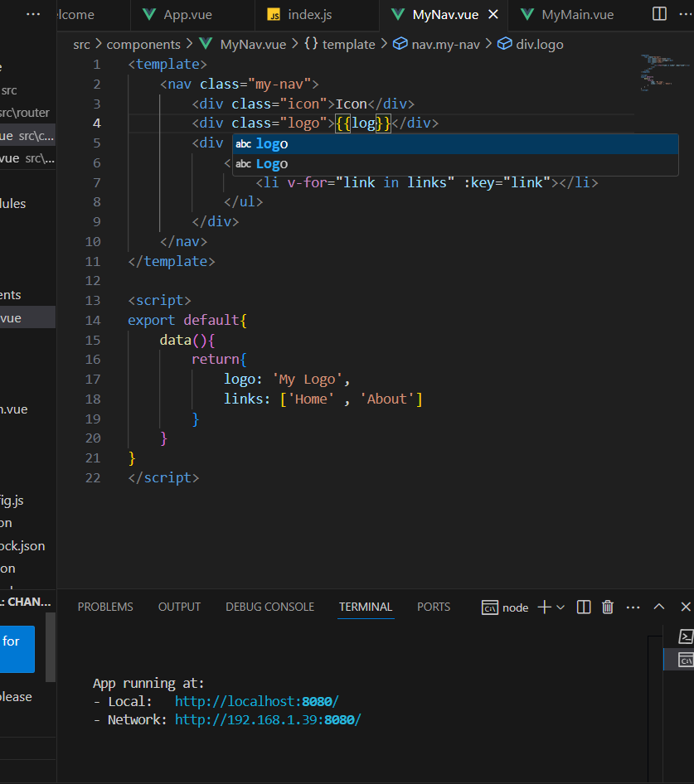Image resolution: width=694 pixels, height=784 pixels.
Task: Split the terminal with split icon
Action: 584,607
